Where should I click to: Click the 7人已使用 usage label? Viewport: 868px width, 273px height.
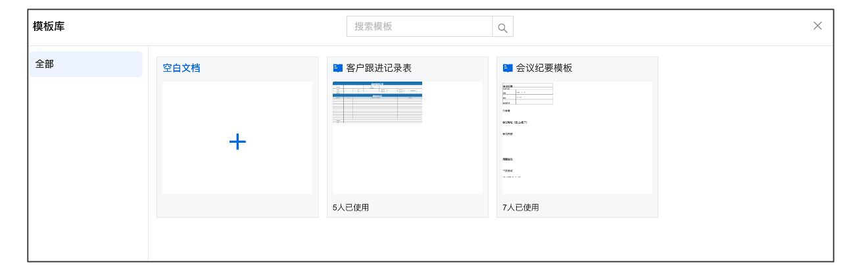tap(521, 207)
